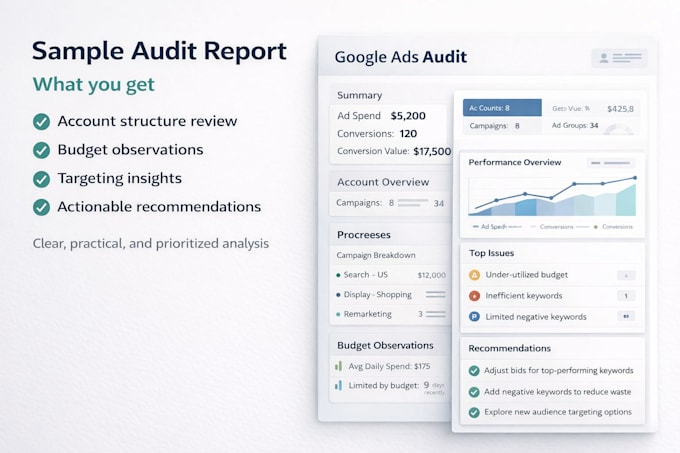
Task: Click the $425,8 value in top card
Action: [620, 109]
